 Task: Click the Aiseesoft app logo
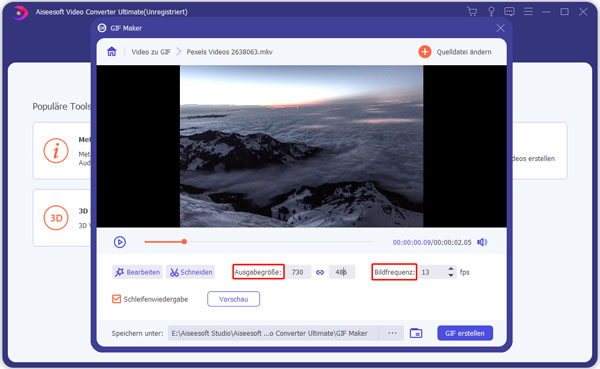(20, 12)
